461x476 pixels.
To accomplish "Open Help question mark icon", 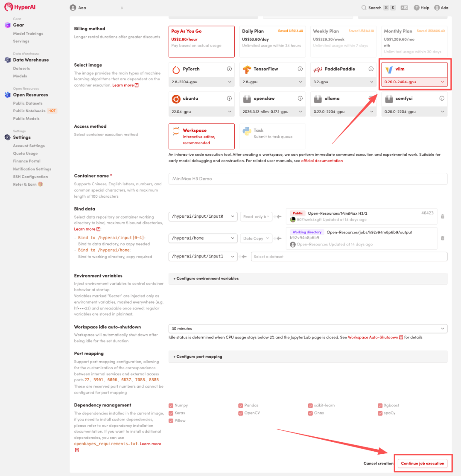I will (417, 8).
